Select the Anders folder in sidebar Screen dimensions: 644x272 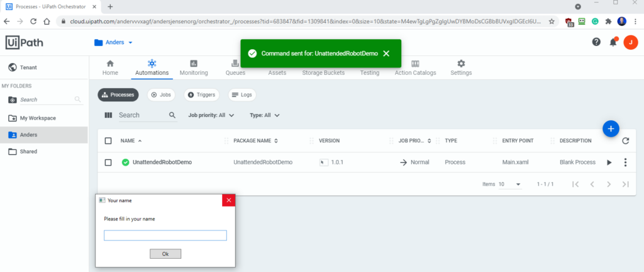tap(44, 135)
